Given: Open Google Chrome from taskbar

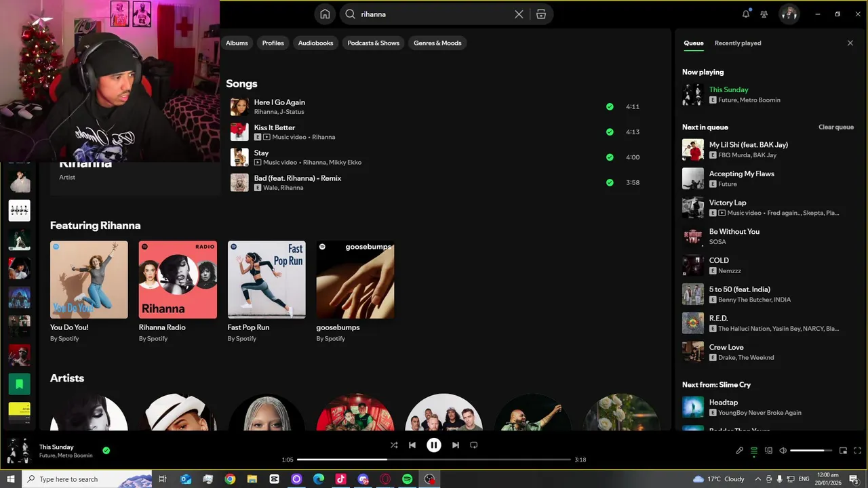Looking at the screenshot, I should coord(230,479).
